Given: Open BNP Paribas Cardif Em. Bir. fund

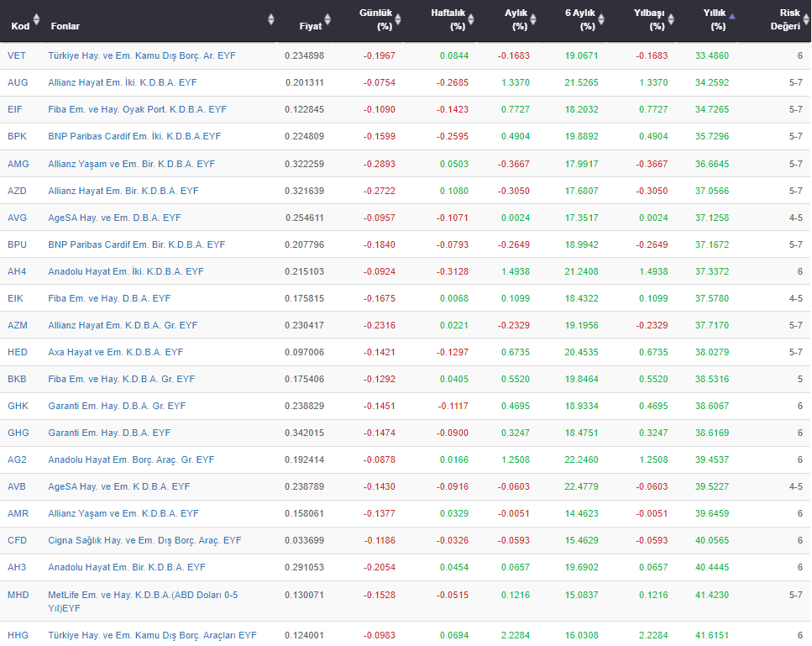Looking at the screenshot, I should click(x=137, y=245).
